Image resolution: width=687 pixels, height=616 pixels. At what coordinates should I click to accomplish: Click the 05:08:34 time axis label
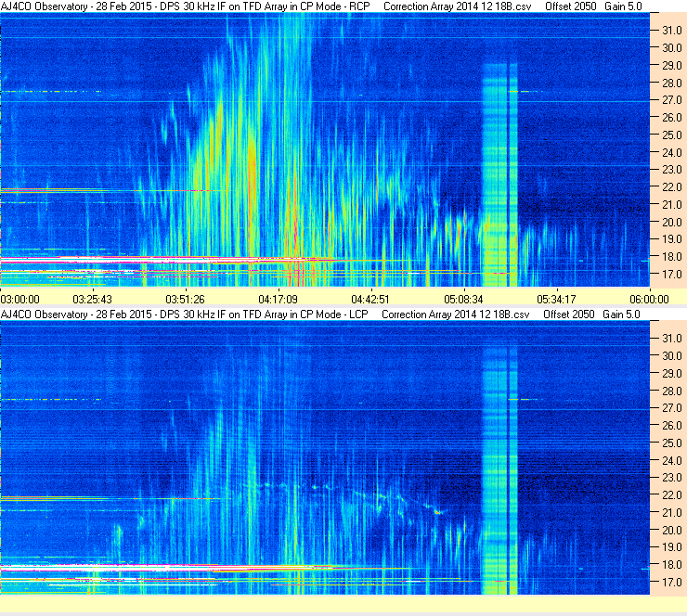[463, 300]
